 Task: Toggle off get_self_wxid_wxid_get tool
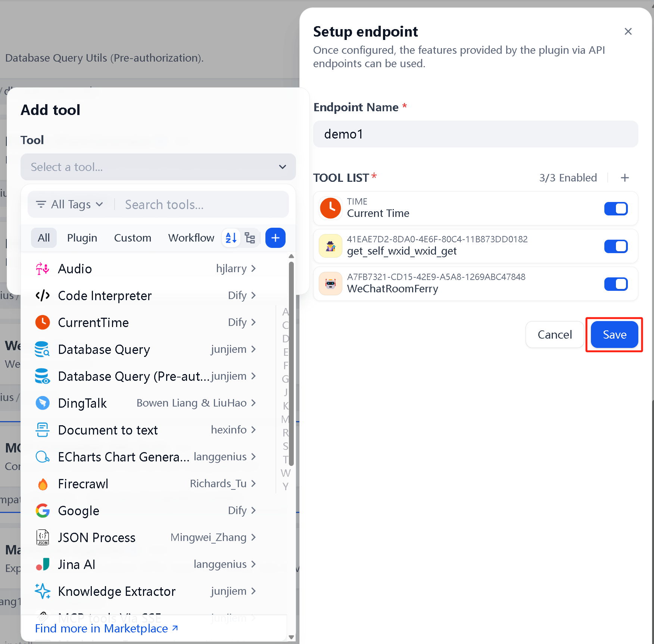click(x=616, y=246)
